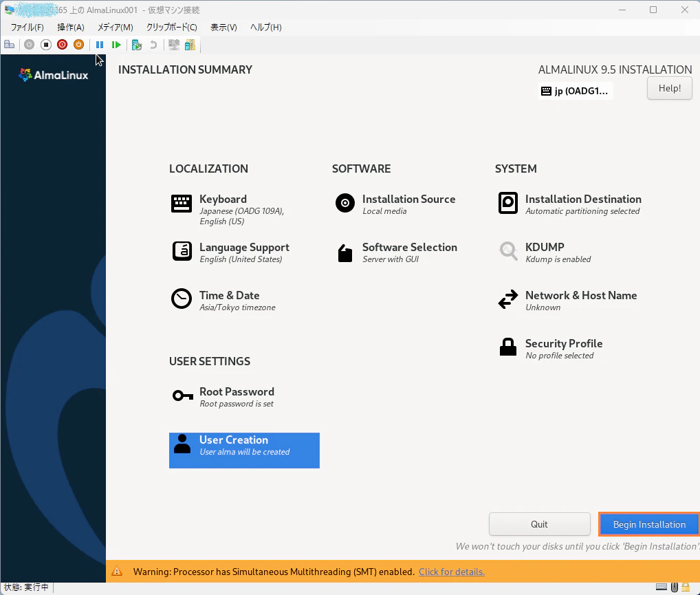Click the status bar mouse icon

coord(675,587)
